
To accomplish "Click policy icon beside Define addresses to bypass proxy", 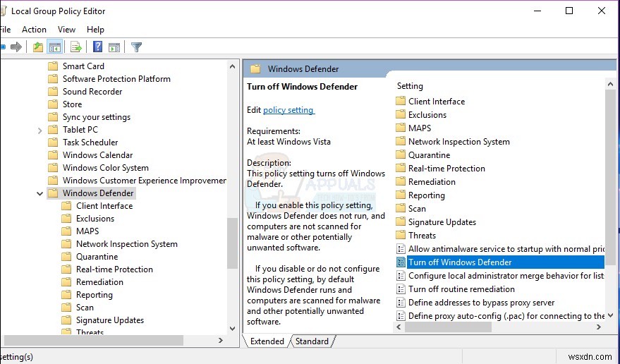I will point(401,303).
